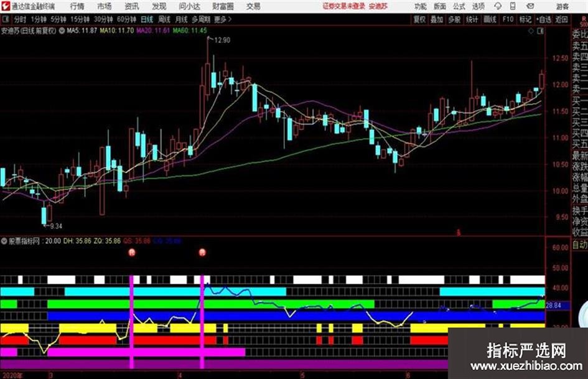Select the 日线 period tab

pos(147,19)
